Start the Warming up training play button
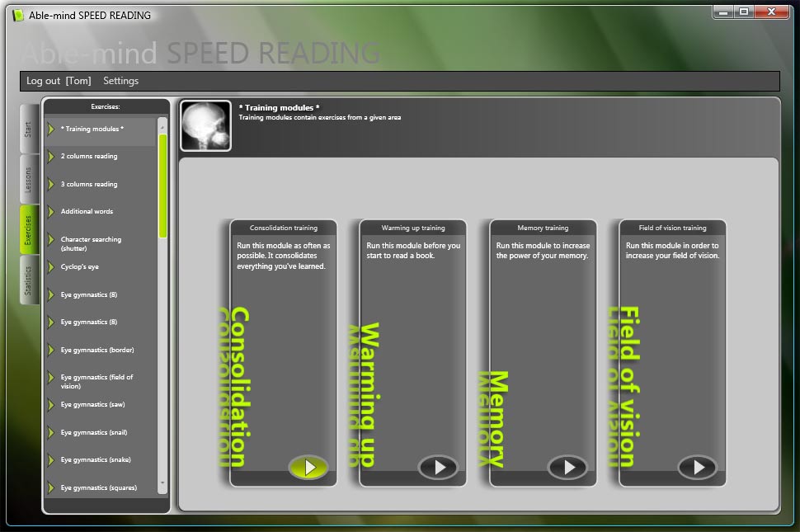800x532 pixels. [438, 467]
